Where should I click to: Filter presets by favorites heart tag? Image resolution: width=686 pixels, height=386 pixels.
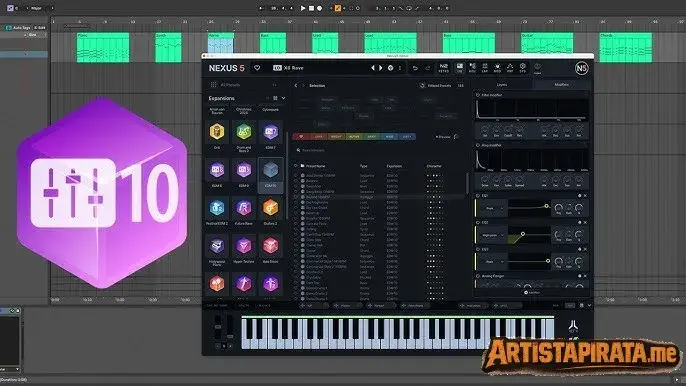pos(301,137)
